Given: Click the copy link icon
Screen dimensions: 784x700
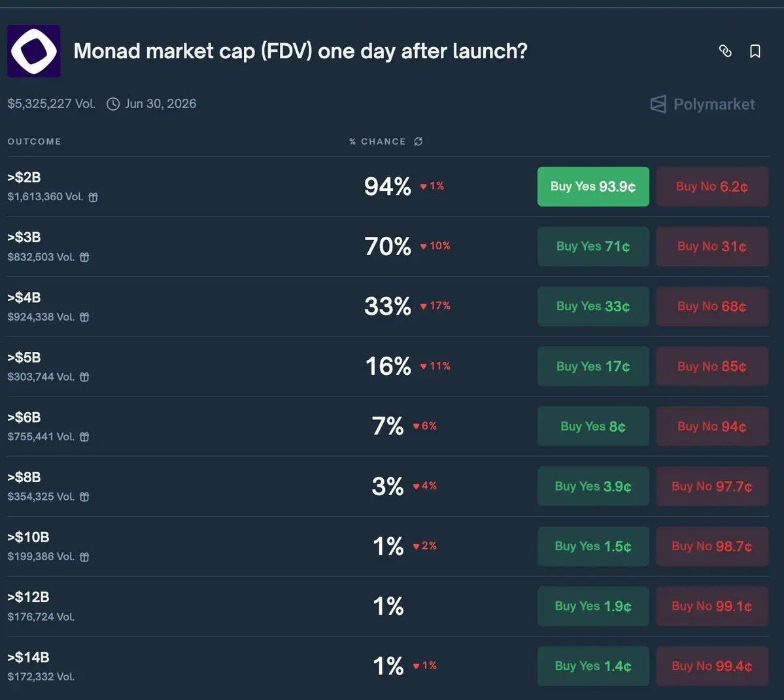Looking at the screenshot, I should tap(725, 51).
